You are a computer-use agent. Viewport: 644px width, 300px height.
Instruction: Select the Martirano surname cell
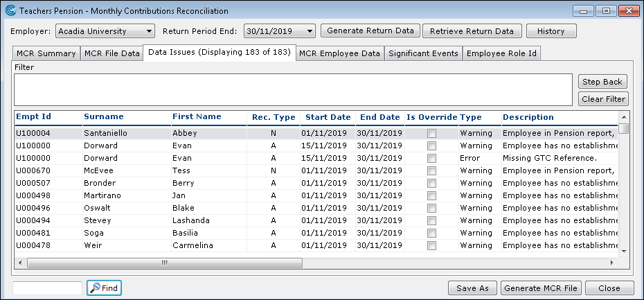pos(127,195)
